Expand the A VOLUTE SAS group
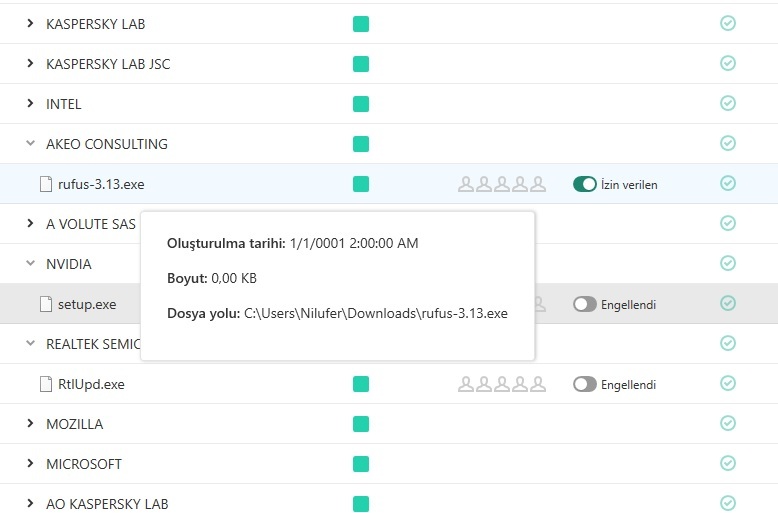This screenshot has width=778, height=513. pos(30,223)
